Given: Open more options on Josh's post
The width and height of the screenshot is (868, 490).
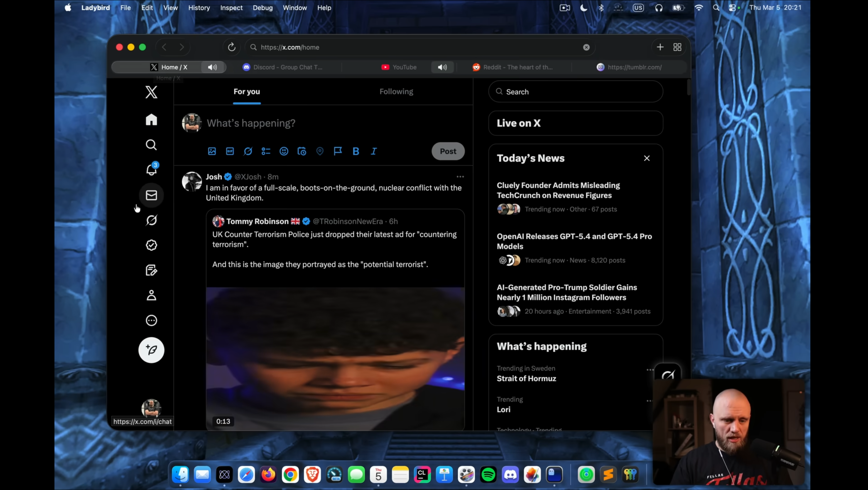Looking at the screenshot, I should point(460,177).
